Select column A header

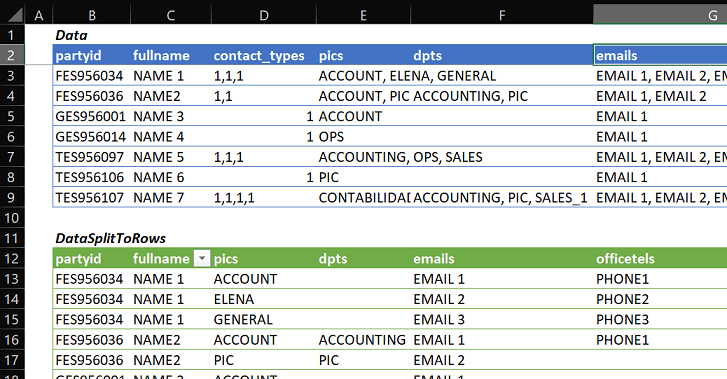click(39, 15)
